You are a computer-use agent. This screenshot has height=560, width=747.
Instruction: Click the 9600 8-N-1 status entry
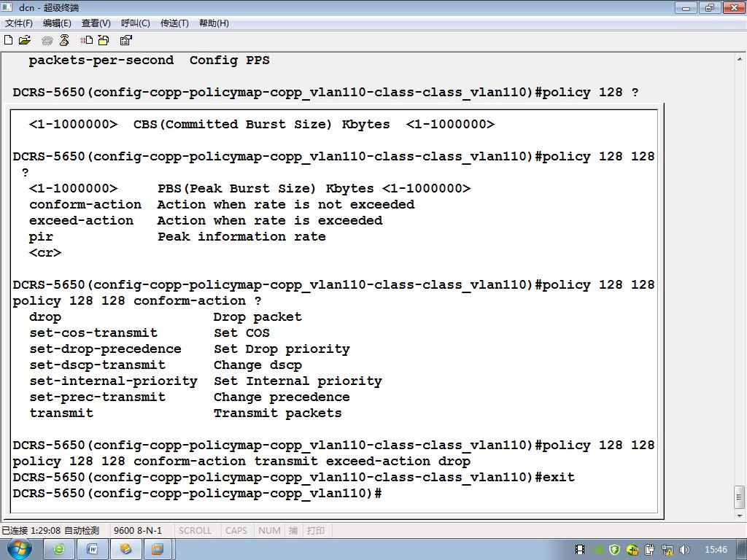(x=138, y=530)
